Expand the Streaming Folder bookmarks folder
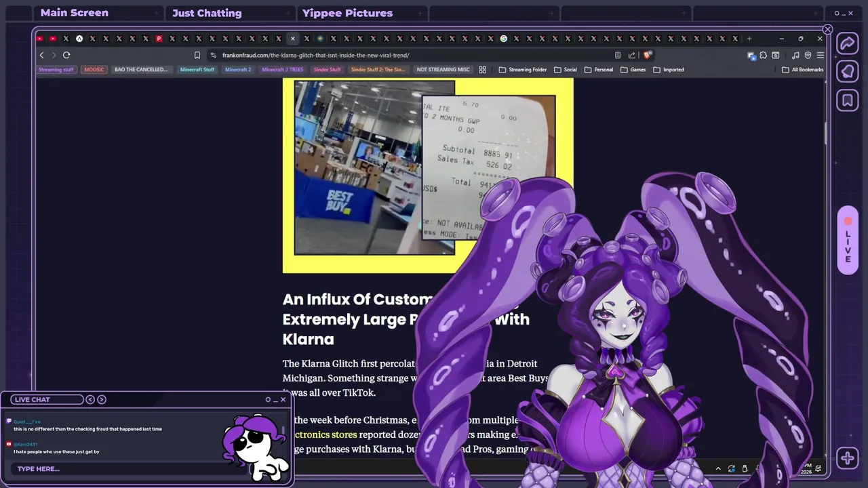 tap(523, 69)
